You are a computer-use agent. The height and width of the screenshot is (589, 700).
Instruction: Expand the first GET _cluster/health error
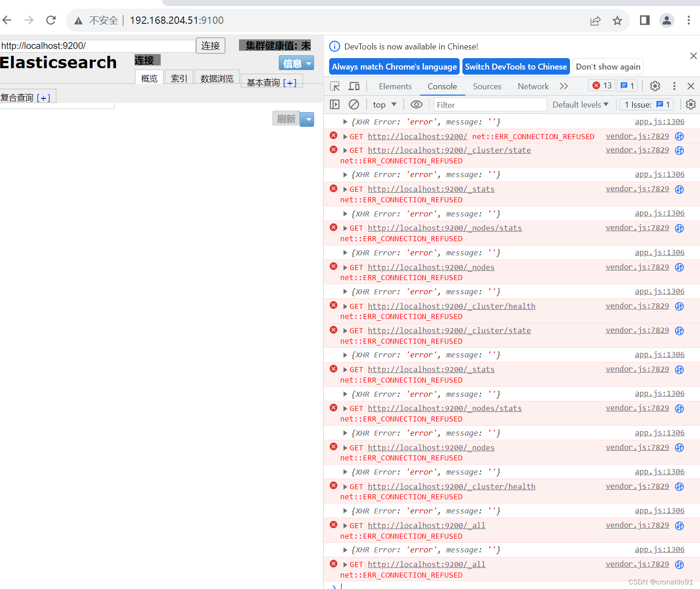tap(345, 306)
